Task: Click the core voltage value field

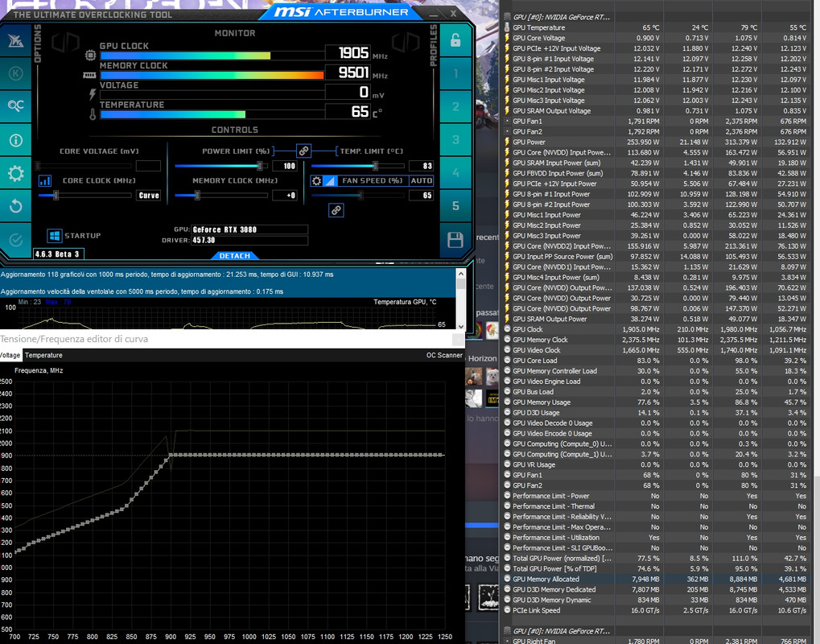Action: click(149, 166)
